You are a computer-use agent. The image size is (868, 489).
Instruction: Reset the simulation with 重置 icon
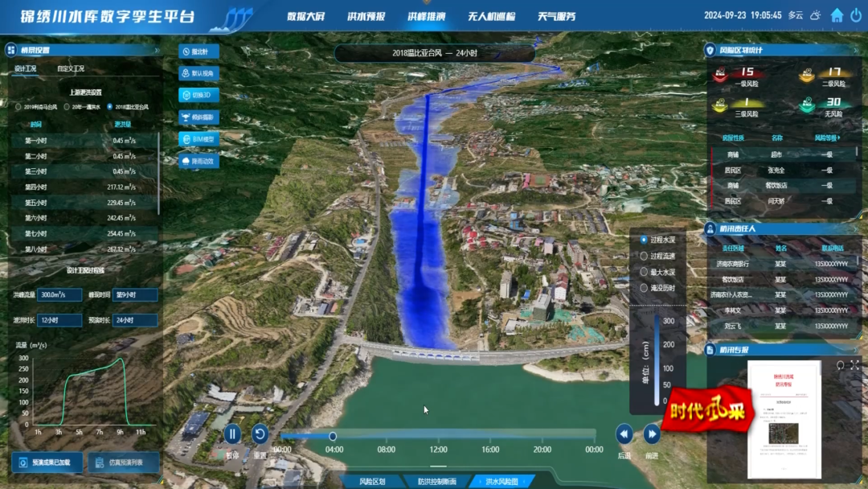[x=260, y=434]
